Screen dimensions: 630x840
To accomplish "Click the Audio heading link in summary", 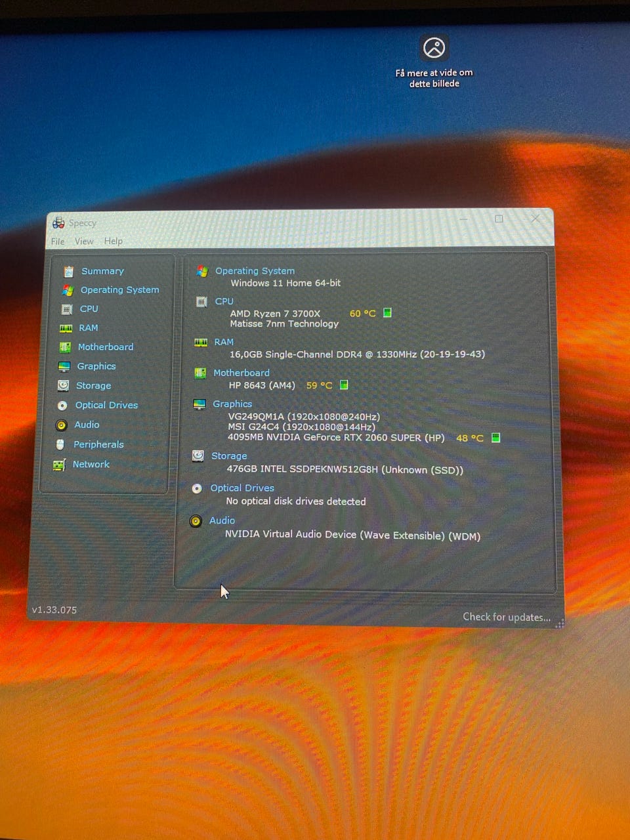I will 222,521.
